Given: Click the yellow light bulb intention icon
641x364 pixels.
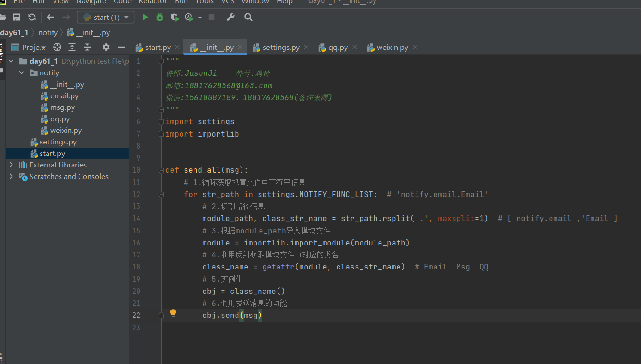Looking at the screenshot, I should (x=173, y=313).
